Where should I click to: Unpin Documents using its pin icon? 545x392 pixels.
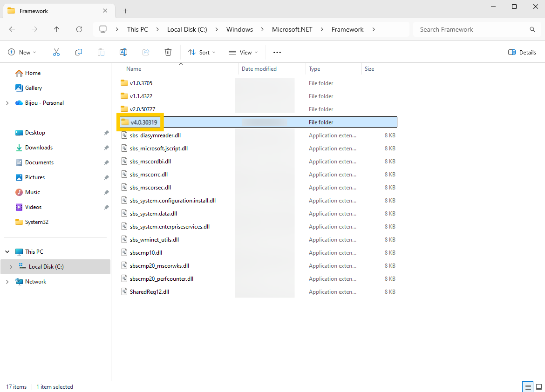tap(106, 162)
